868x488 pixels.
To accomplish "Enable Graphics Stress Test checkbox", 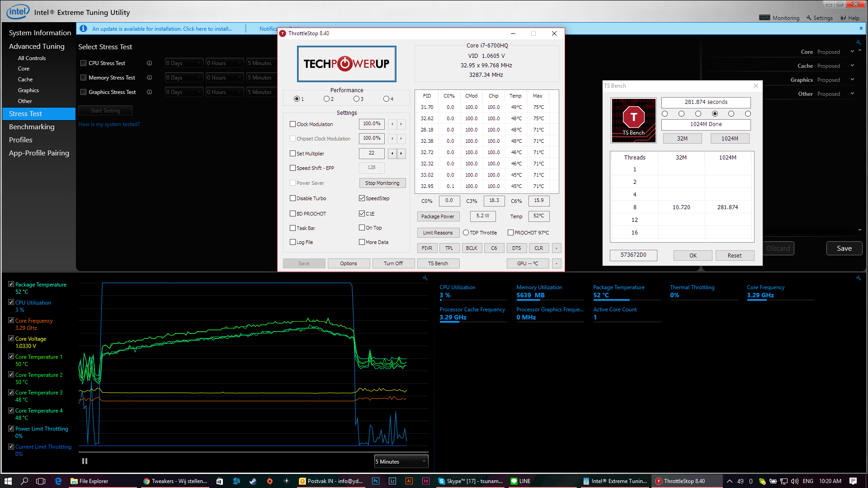I will pyautogui.click(x=83, y=92).
